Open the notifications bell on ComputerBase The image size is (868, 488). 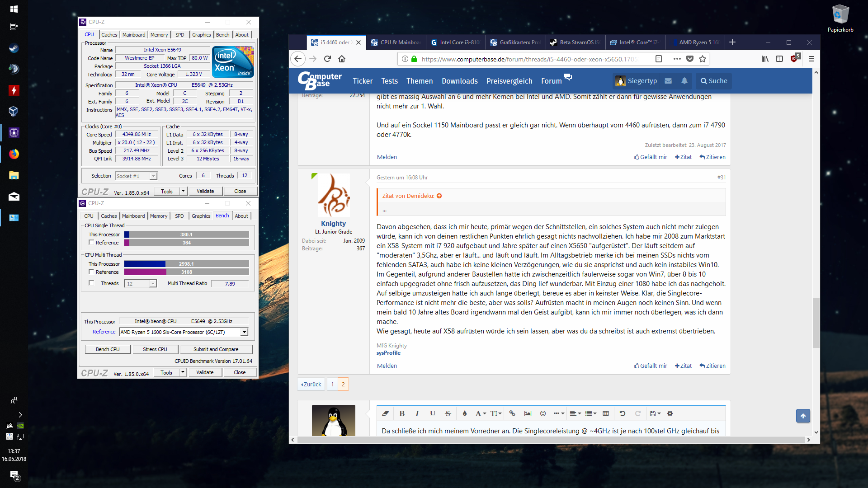684,81
